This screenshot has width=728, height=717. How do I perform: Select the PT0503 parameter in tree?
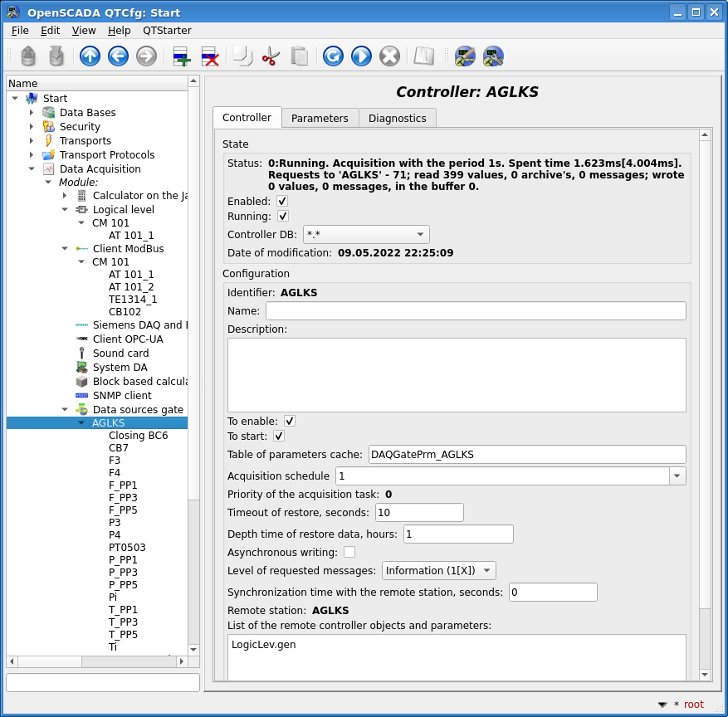pyautogui.click(x=127, y=547)
